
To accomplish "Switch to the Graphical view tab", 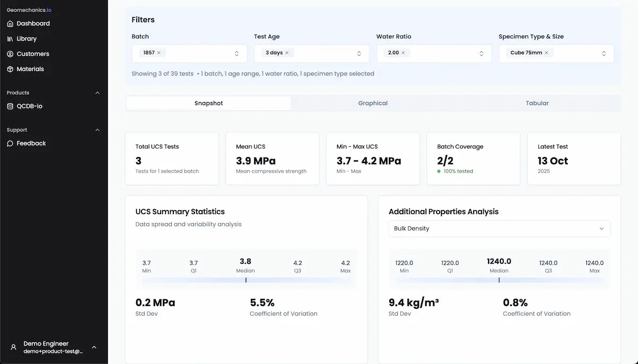I will [373, 103].
